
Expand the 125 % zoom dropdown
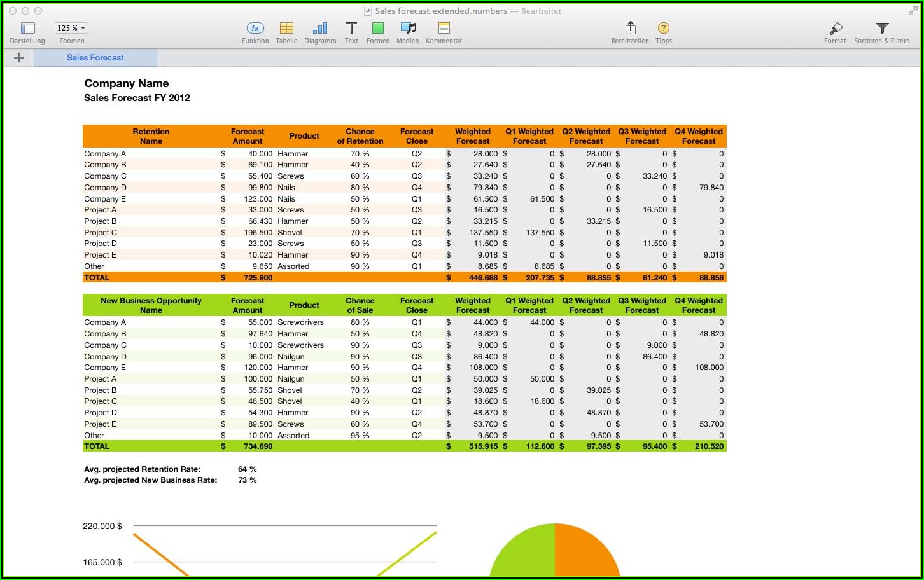click(x=71, y=28)
